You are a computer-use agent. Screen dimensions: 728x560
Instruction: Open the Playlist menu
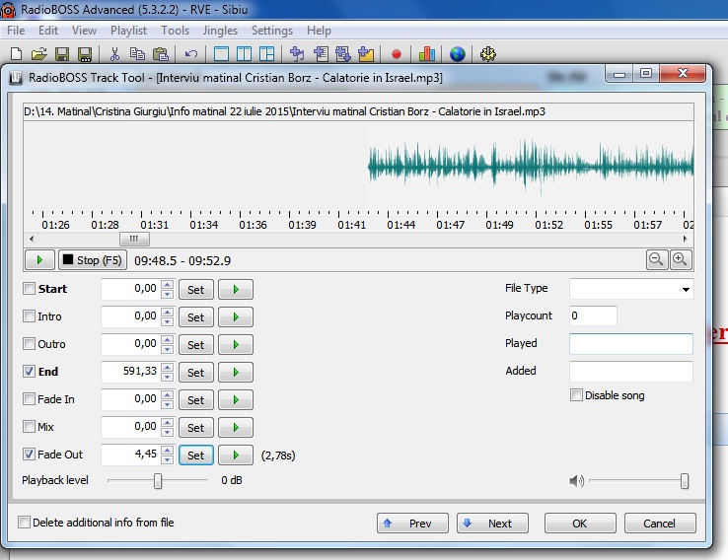[x=128, y=31]
